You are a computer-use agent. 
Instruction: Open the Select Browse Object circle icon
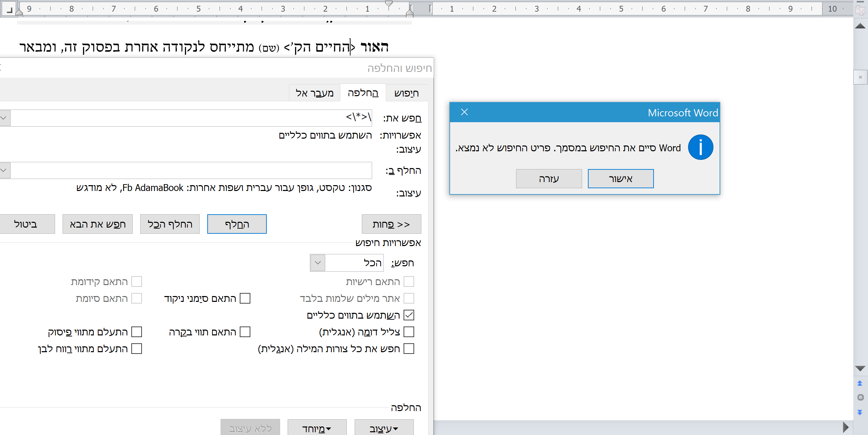click(860, 397)
